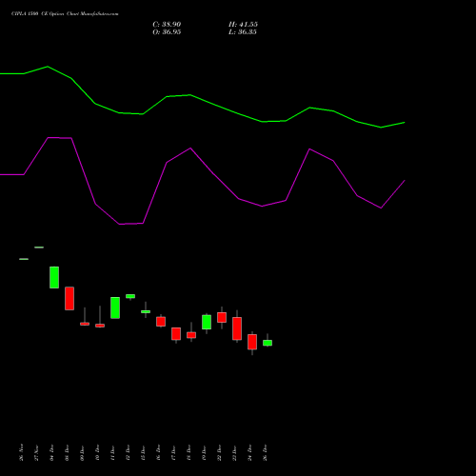Click the green candle above 11 Dec

coord(115,307)
